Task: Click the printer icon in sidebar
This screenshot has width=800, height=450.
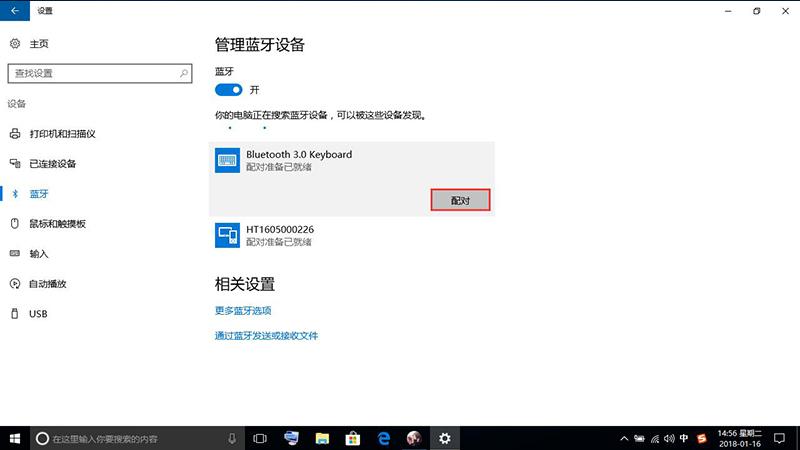Action: (15, 134)
